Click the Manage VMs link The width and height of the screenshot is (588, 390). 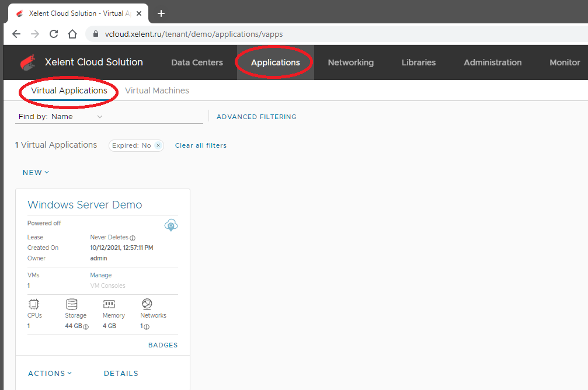(101, 275)
